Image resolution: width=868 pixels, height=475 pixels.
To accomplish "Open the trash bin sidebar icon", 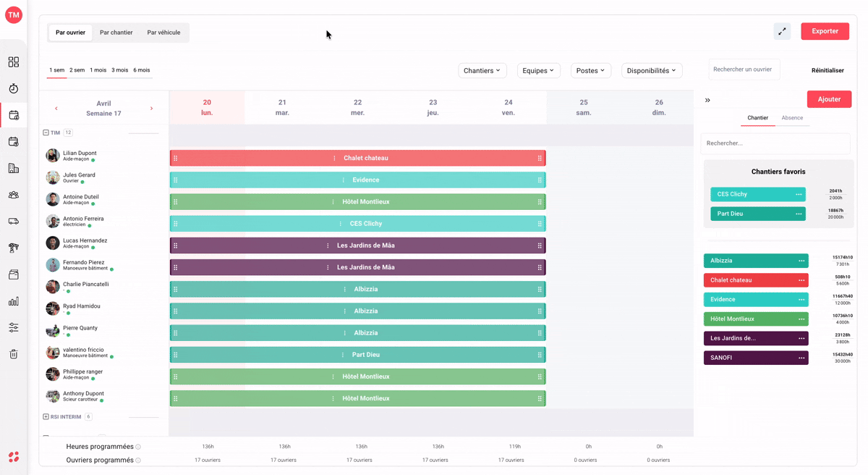I will (14, 354).
